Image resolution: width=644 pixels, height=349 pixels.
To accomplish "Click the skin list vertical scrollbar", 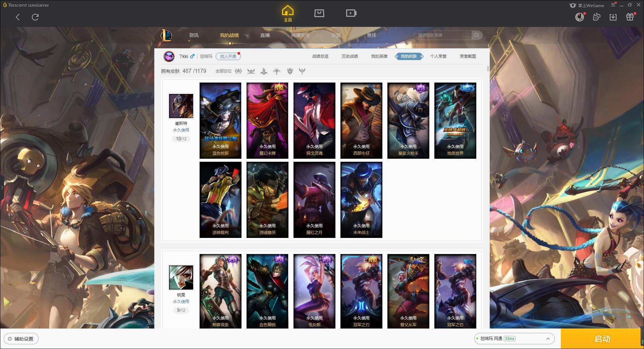I will pyautogui.click(x=488, y=69).
